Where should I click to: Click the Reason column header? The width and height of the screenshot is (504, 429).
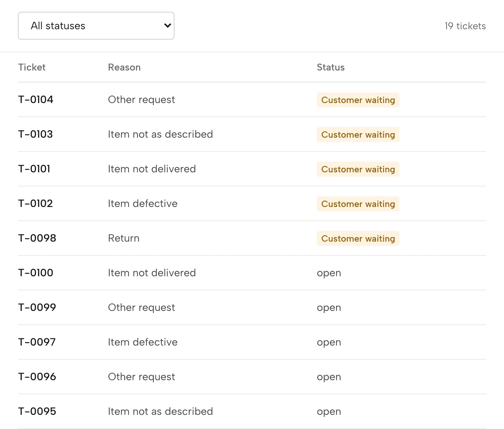[x=124, y=67]
